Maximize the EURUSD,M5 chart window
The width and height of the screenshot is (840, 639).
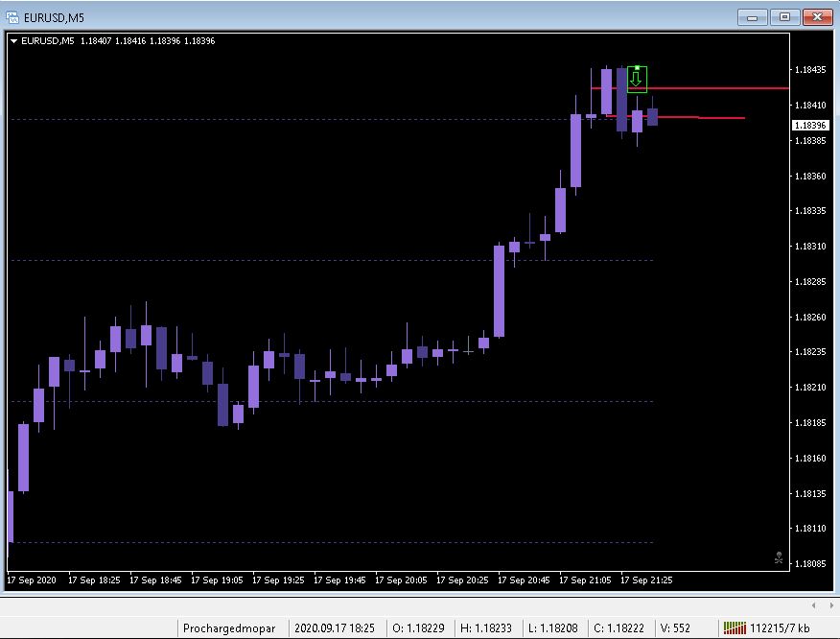pos(784,17)
